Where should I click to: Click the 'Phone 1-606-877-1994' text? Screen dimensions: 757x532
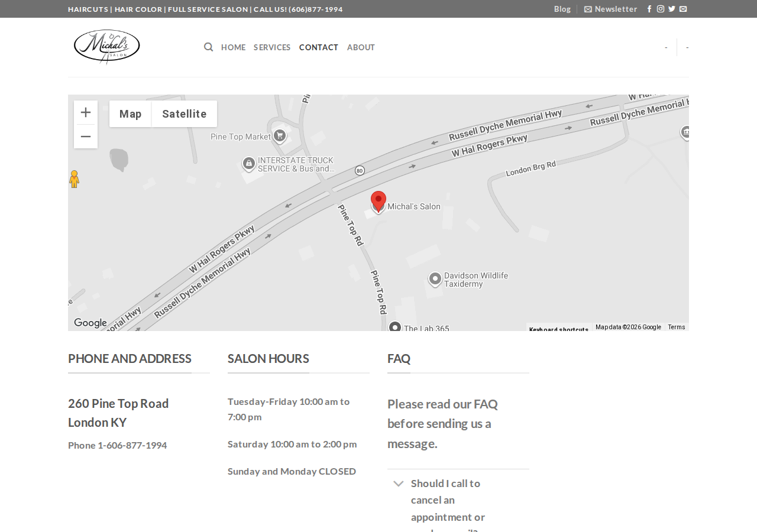118,445
